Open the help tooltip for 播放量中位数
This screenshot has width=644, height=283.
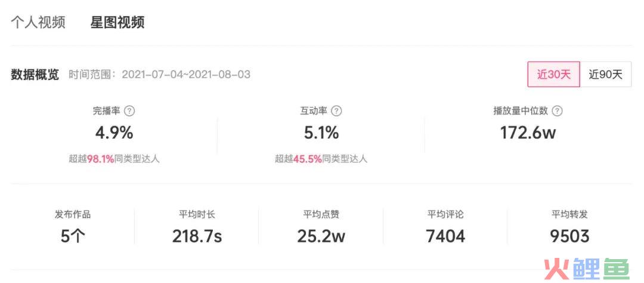click(x=558, y=111)
